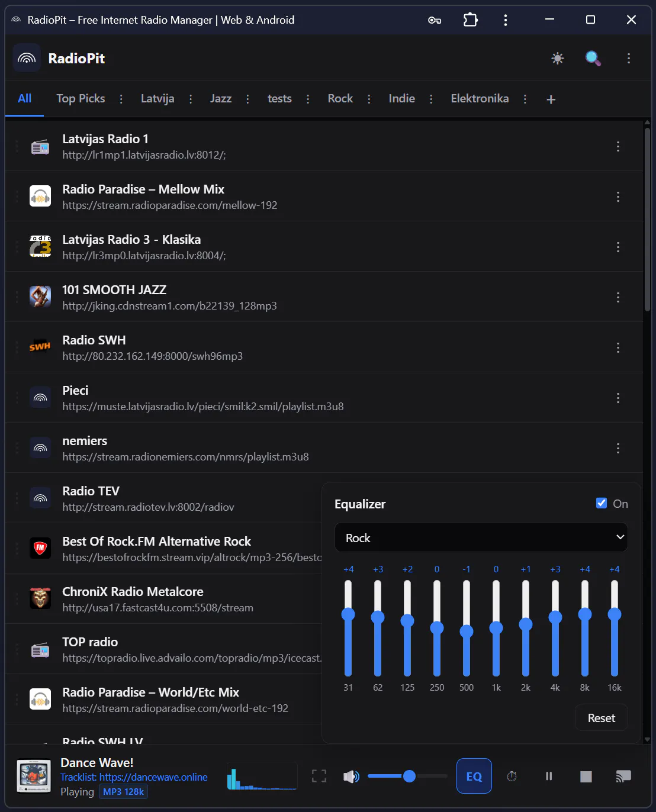Switch to the Top Picks tab
The width and height of the screenshot is (656, 812).
point(81,98)
